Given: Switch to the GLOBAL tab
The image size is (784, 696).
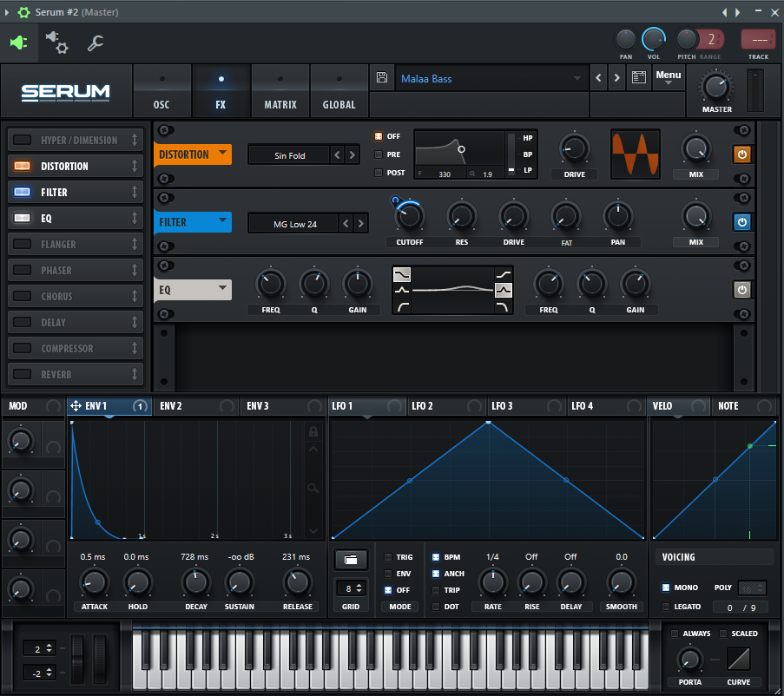Looking at the screenshot, I should tap(339, 93).
